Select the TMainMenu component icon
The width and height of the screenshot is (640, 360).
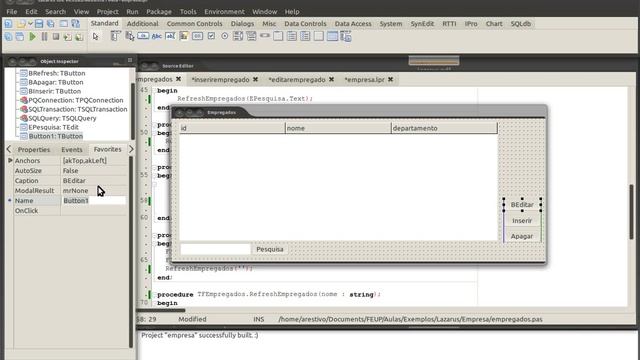pyautogui.click(x=116, y=36)
